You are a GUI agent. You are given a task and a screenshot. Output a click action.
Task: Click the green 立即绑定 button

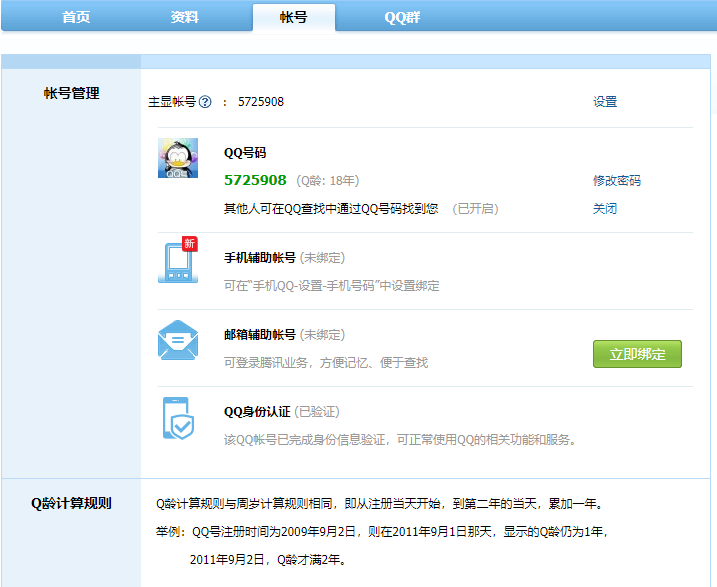coord(637,354)
